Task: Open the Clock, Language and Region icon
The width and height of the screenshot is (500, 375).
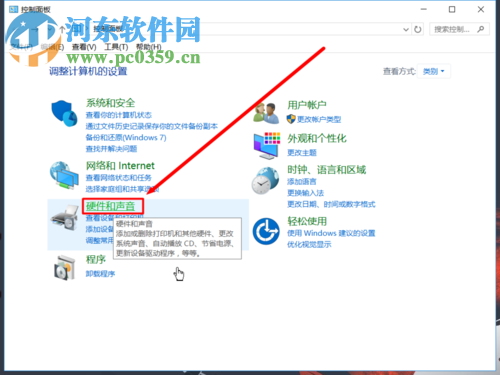Action: coord(265,180)
